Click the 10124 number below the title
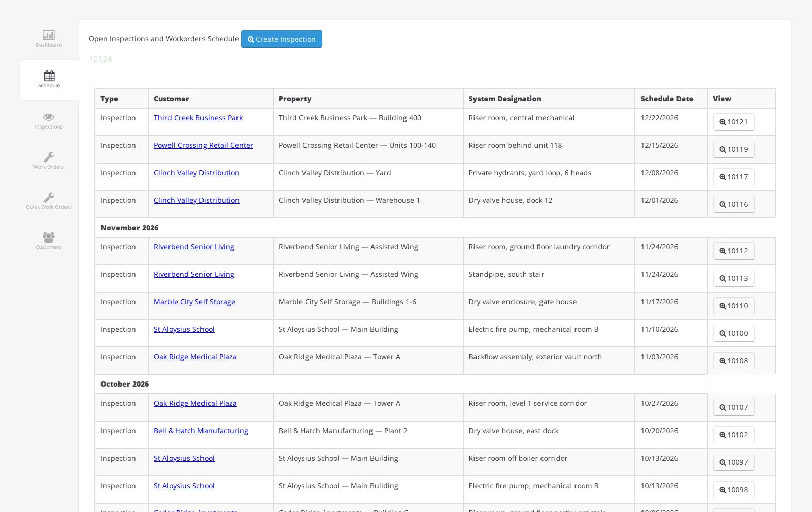This screenshot has width=812, height=512. click(100, 59)
